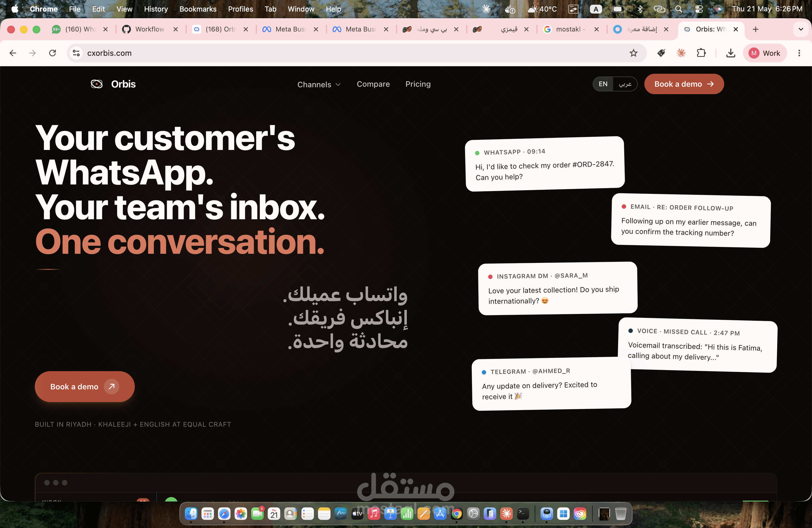Open Siri from the menu bar
Image resolution: width=812 pixels, height=528 pixels.
(719, 9)
